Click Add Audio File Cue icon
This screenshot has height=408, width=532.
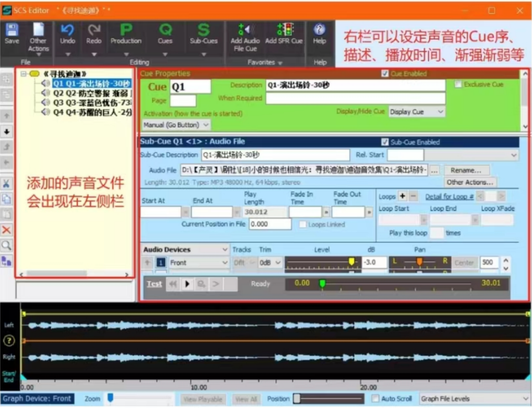pyautogui.click(x=245, y=30)
